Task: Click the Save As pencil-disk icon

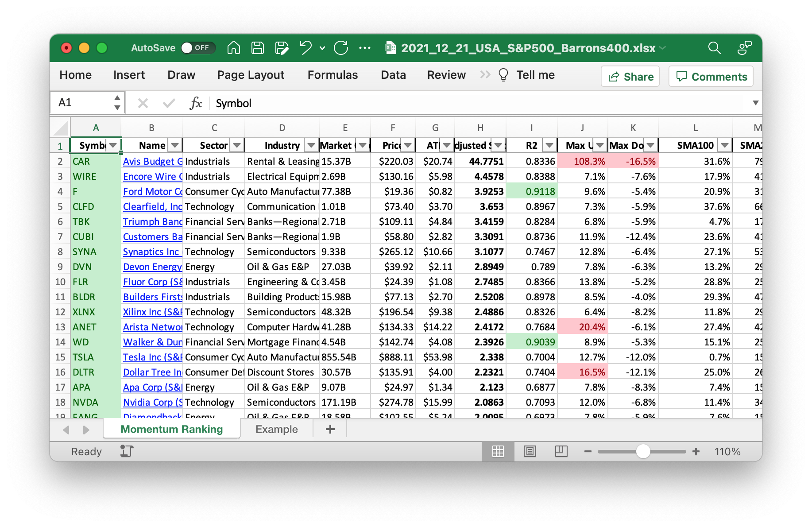Action: point(282,48)
